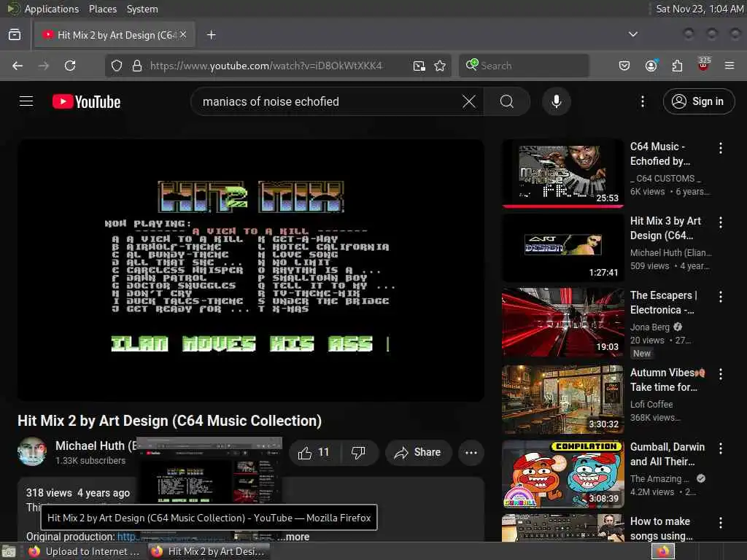View site security padlock info

[137, 66]
